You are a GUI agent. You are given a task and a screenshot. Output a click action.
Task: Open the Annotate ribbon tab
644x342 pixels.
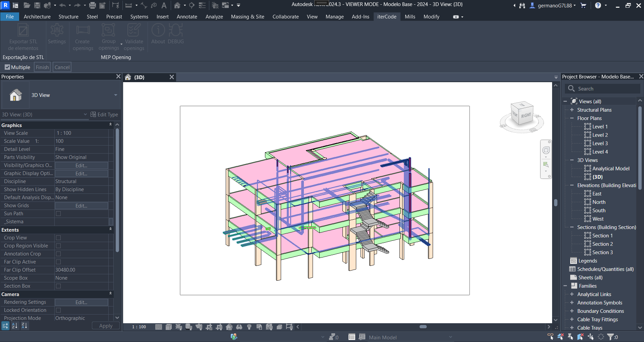click(187, 17)
